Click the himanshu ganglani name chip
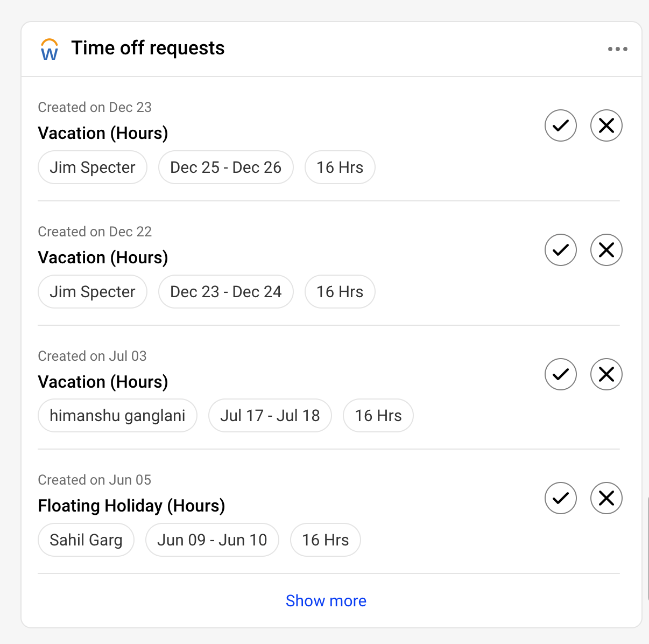 click(117, 415)
